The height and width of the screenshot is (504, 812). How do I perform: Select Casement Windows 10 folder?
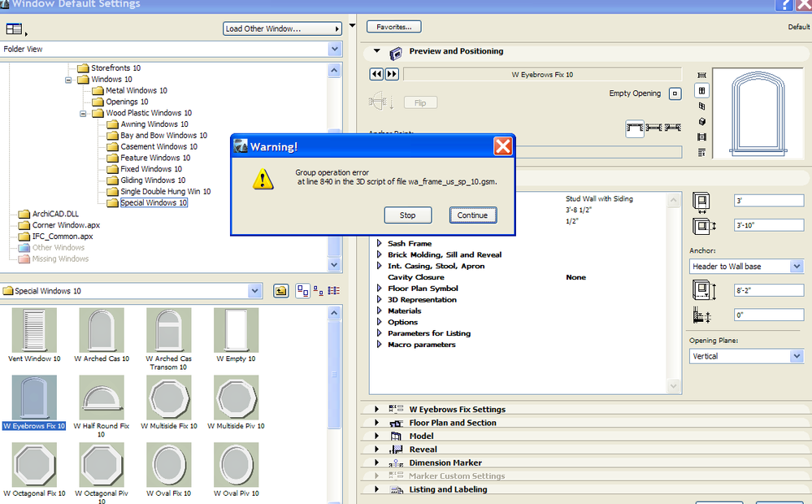tap(158, 146)
